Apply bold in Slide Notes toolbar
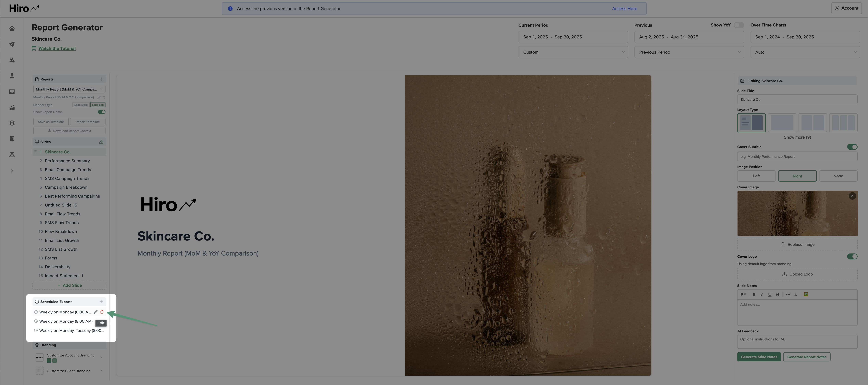868x385 pixels. (754, 294)
